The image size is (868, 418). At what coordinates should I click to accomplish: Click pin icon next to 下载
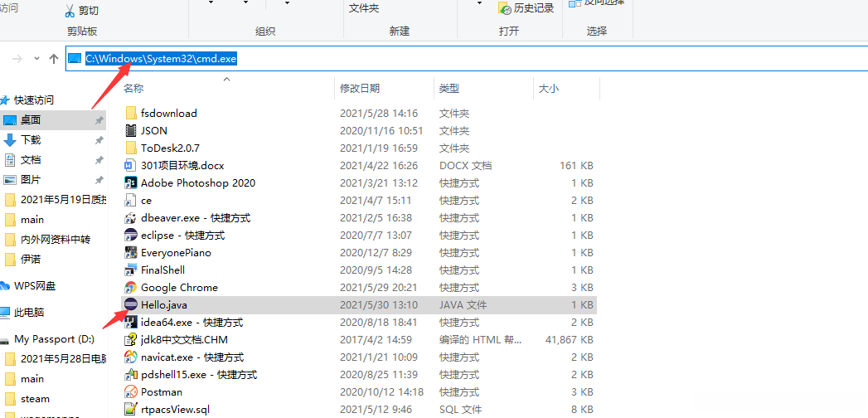click(99, 140)
